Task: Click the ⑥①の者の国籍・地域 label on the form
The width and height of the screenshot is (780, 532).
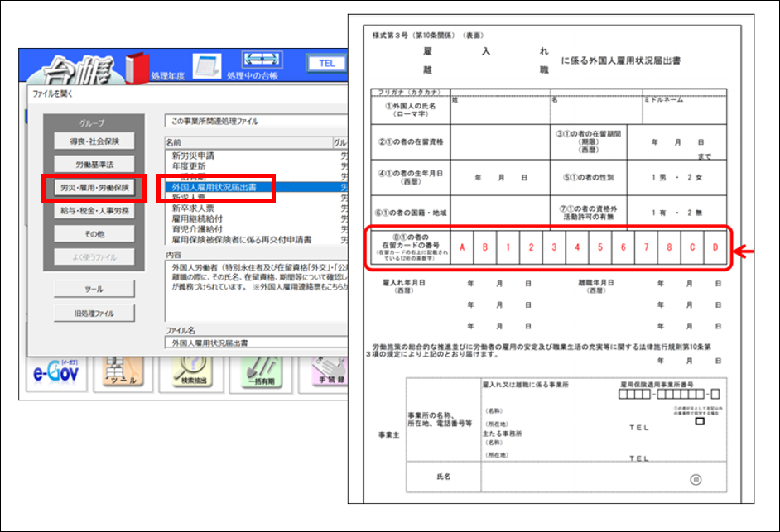Action: [x=411, y=213]
